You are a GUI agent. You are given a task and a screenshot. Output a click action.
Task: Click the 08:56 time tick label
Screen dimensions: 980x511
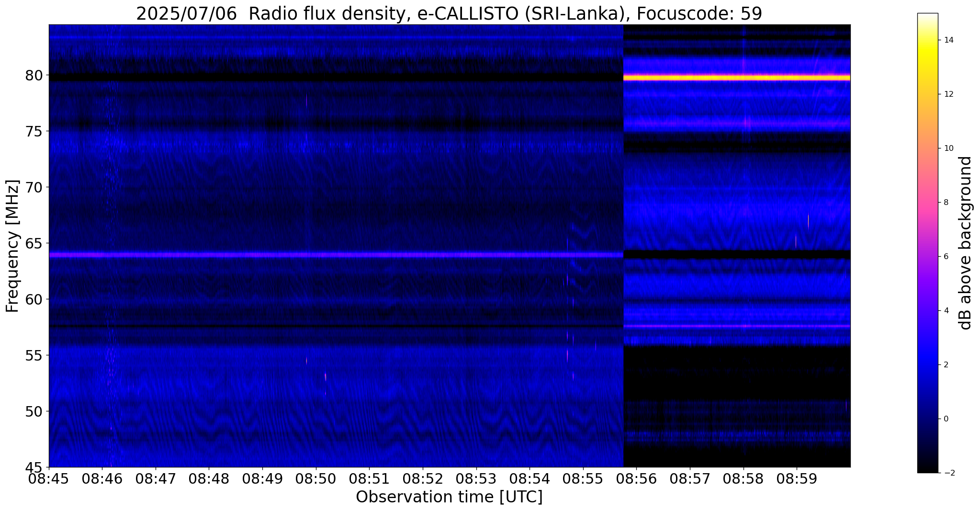pos(636,479)
